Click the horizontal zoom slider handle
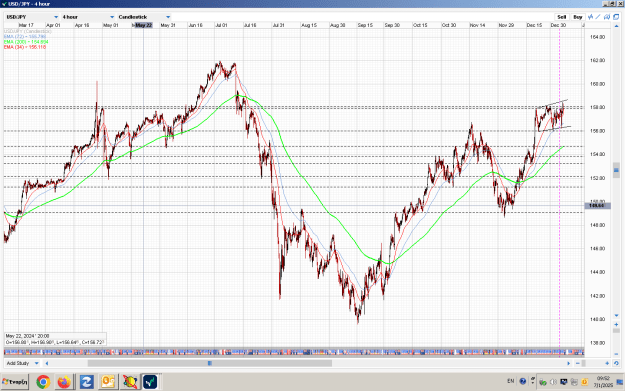Image resolution: width=625 pixels, height=391 pixels. [x=584, y=363]
